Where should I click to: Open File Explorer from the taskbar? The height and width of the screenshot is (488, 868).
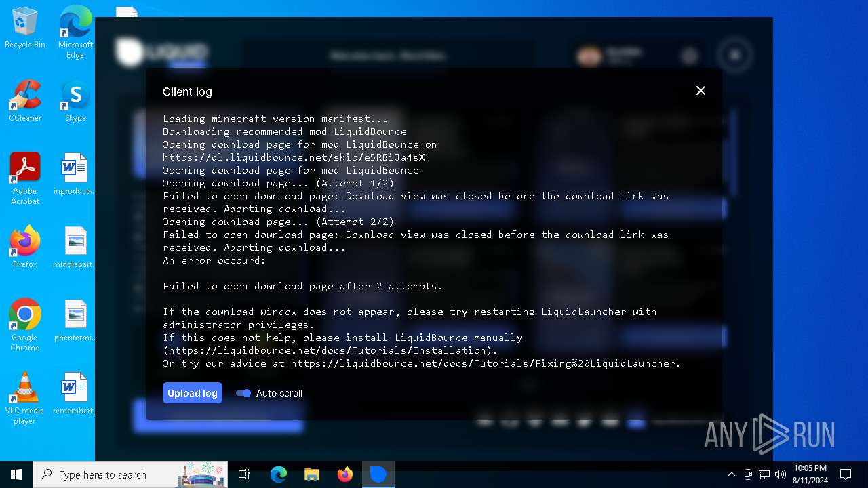tap(311, 474)
